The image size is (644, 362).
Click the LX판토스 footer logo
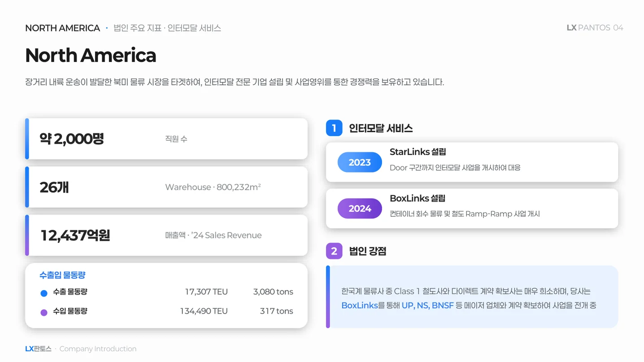pos(38,349)
